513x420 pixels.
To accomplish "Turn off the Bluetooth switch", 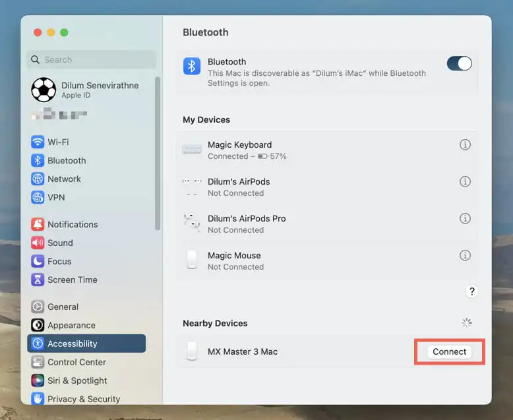I will (459, 63).
